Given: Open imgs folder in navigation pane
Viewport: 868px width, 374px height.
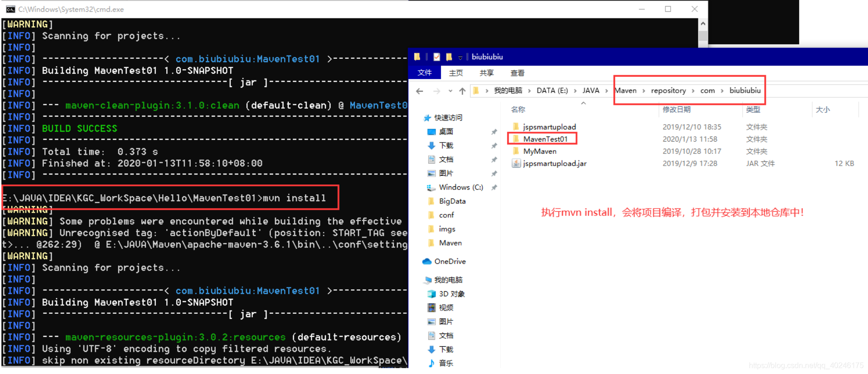Looking at the screenshot, I should coord(447,229).
